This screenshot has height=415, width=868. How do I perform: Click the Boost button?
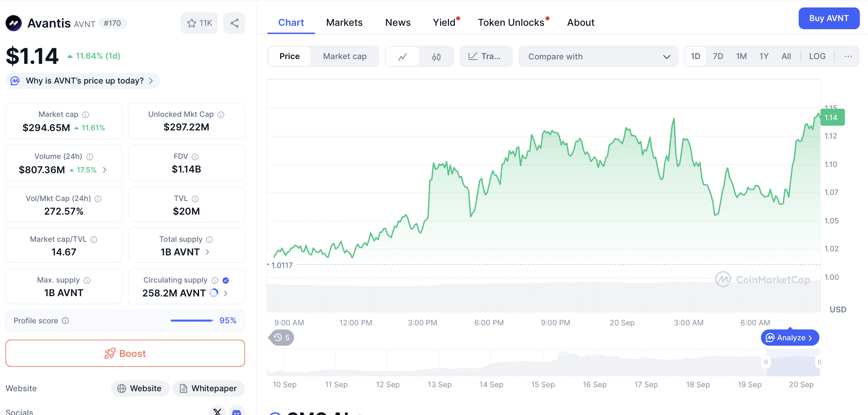click(125, 353)
